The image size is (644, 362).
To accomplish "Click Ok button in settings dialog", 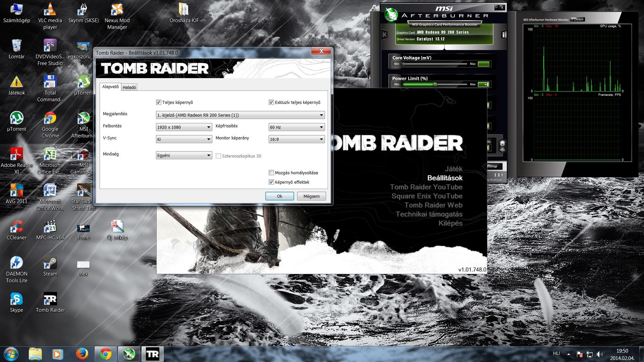I will click(280, 196).
